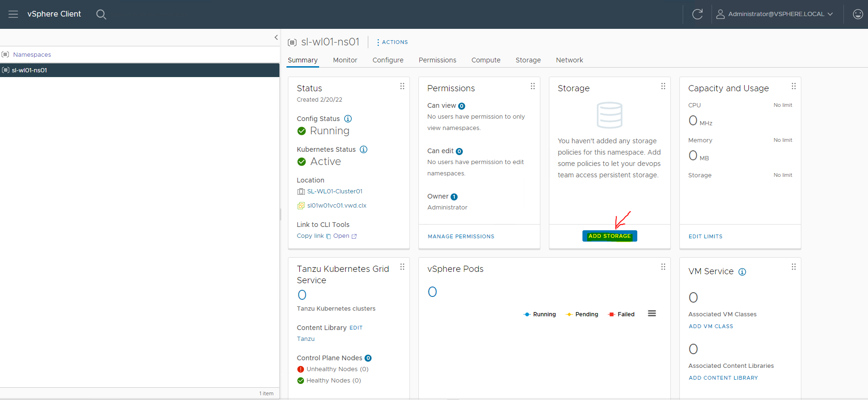
Task: Click the Administrator user account icon
Action: (720, 14)
